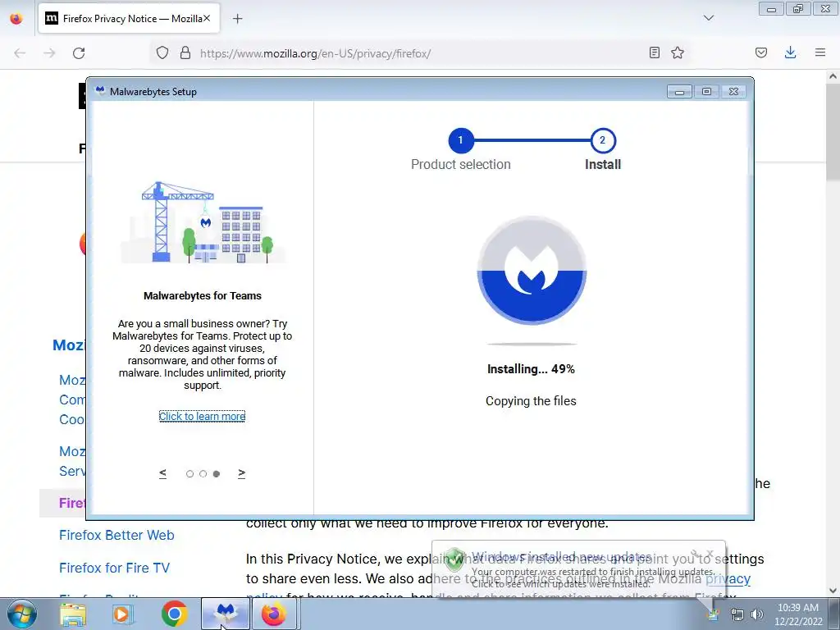Image resolution: width=840 pixels, height=630 pixels.
Task: Open the Firefox hamburger application menu
Action: [820, 52]
